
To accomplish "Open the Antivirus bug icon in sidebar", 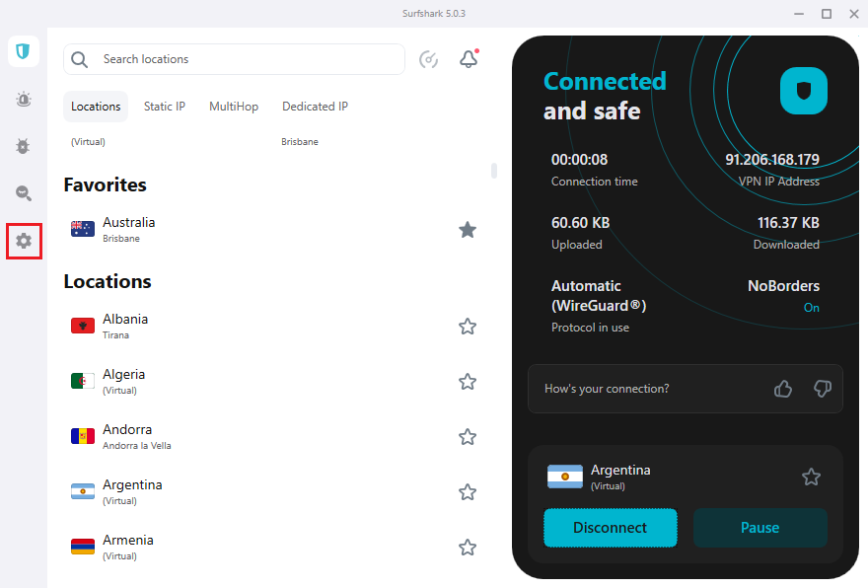I will pyautogui.click(x=24, y=146).
